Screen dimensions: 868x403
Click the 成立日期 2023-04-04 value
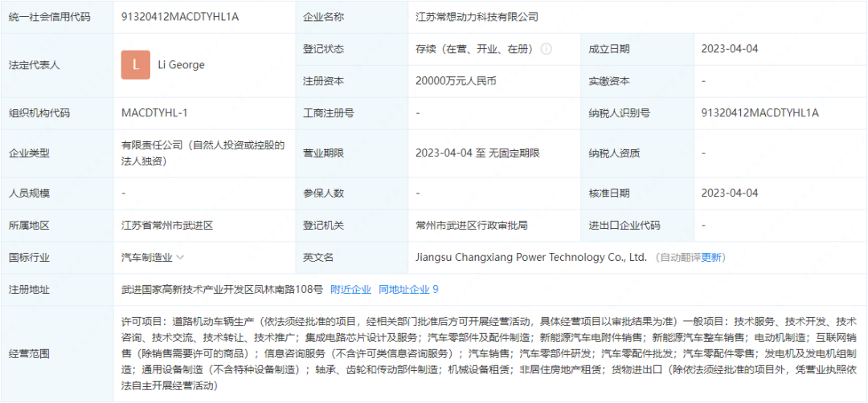tap(730, 49)
